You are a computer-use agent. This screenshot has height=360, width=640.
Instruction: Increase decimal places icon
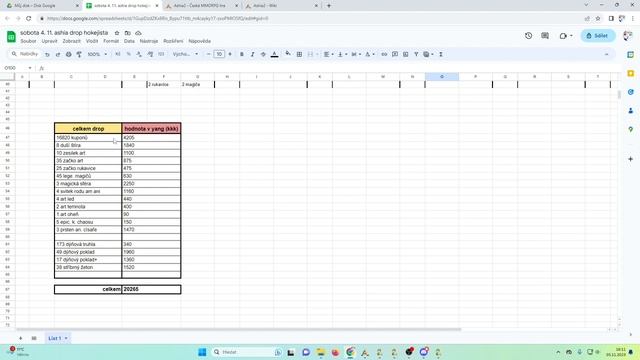[150, 54]
